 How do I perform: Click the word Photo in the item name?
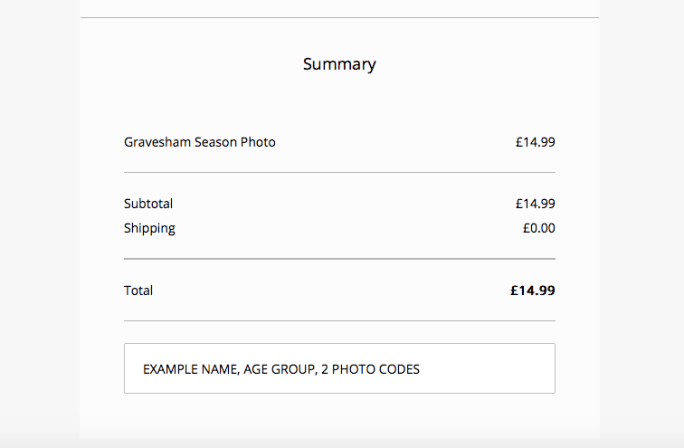257,142
